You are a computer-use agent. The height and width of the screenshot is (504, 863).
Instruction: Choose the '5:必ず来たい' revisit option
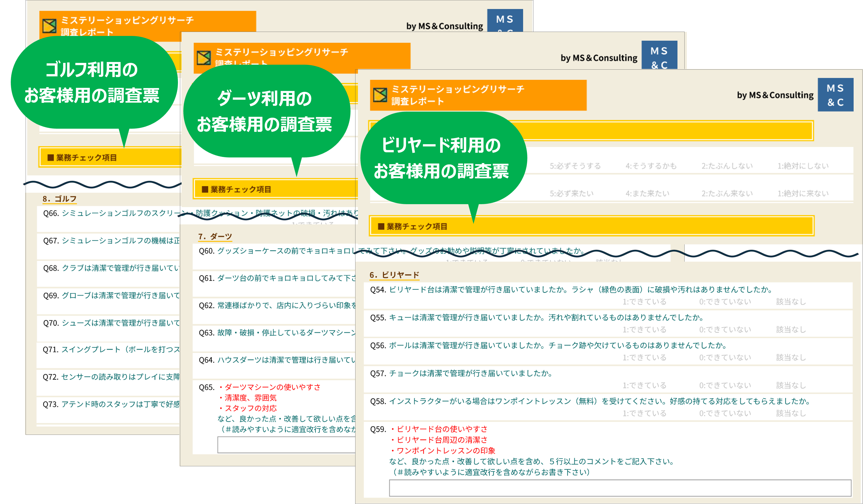tap(572, 193)
